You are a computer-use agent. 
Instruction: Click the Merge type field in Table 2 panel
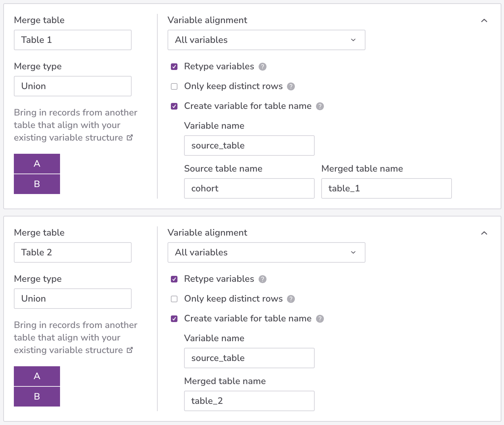(73, 299)
